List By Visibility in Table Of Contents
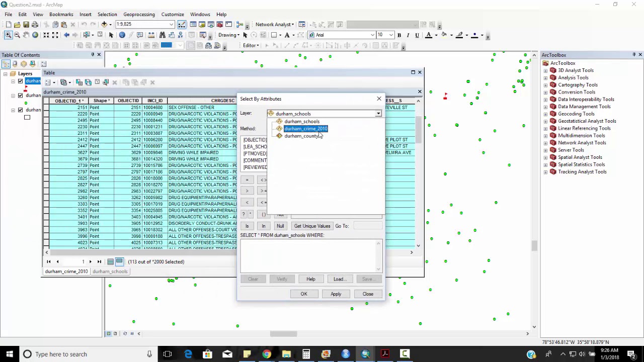 [x=24, y=64]
